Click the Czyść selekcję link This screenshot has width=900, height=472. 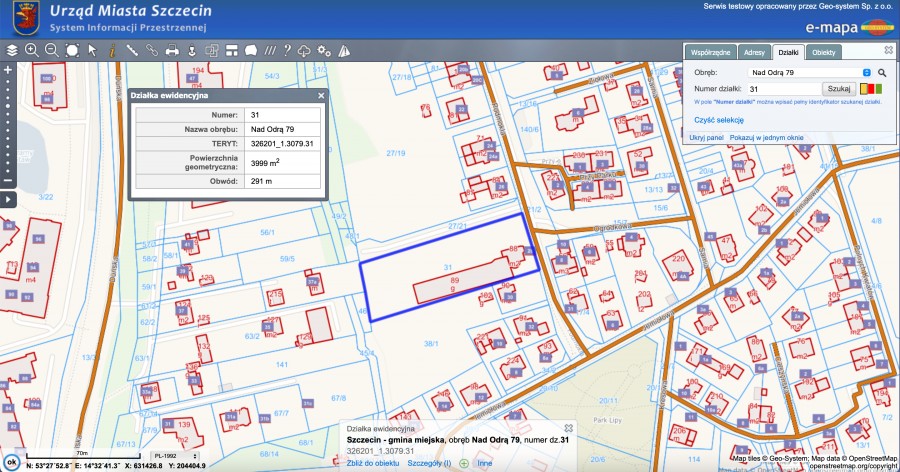[x=718, y=119]
